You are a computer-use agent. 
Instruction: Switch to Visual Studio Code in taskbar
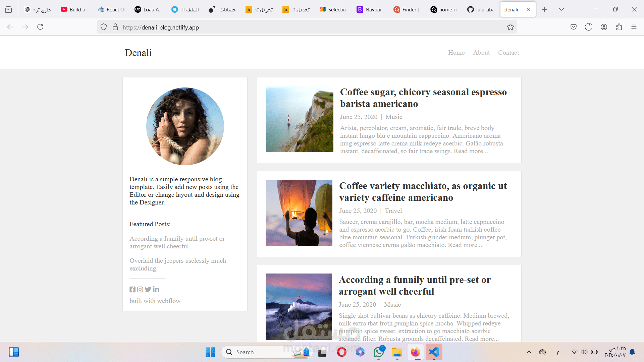tap(434, 352)
